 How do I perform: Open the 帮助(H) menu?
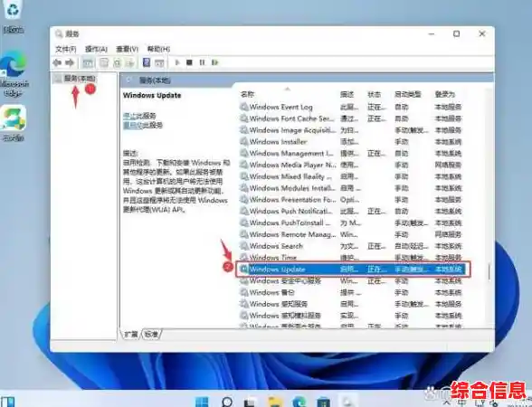[x=158, y=49]
